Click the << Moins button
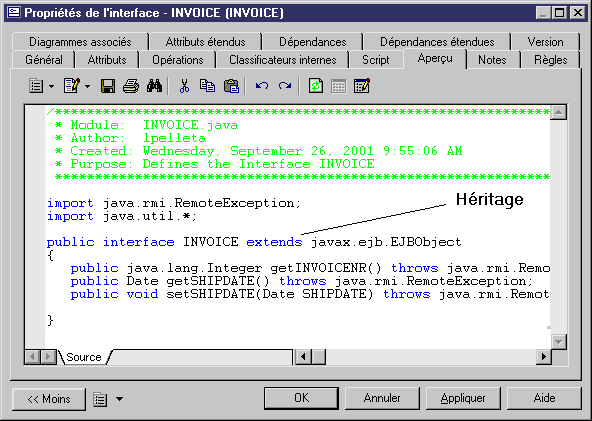592x421 pixels. click(x=49, y=399)
